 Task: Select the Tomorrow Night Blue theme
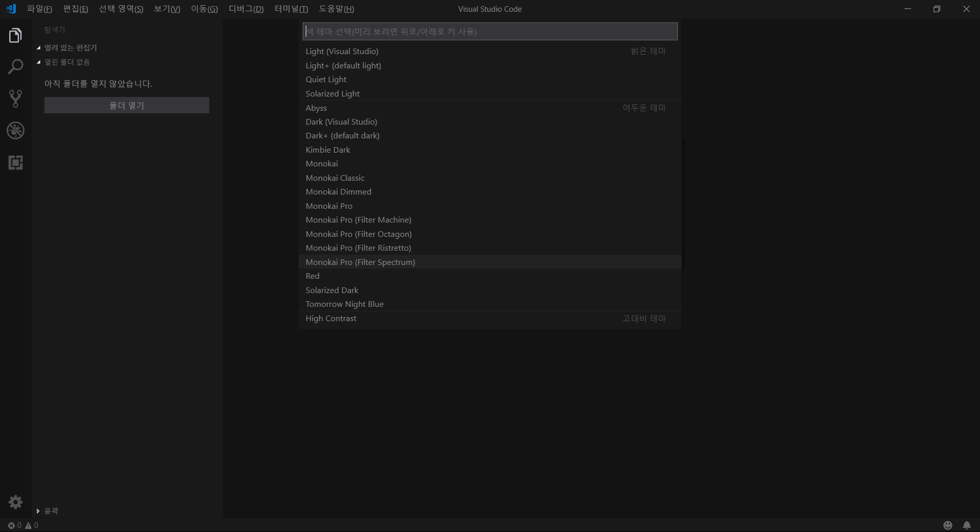pyautogui.click(x=490, y=304)
